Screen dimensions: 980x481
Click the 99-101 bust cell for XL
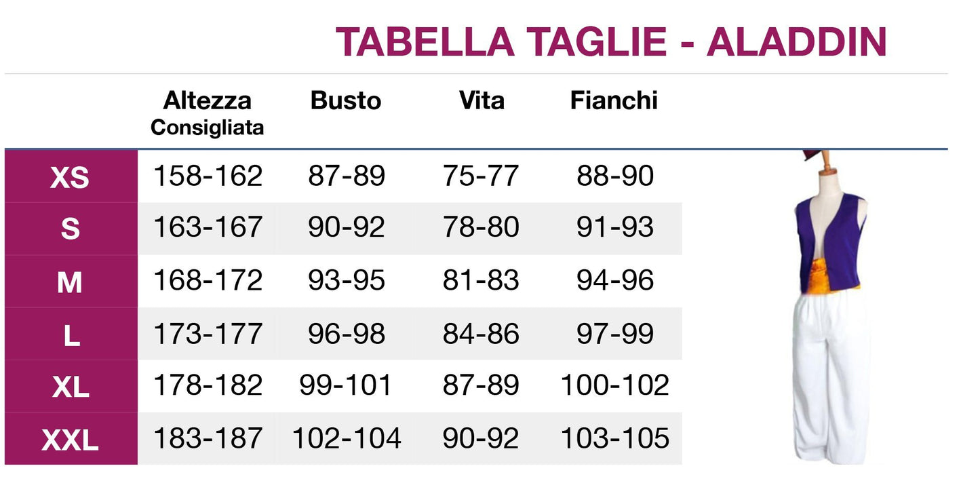[x=346, y=386]
